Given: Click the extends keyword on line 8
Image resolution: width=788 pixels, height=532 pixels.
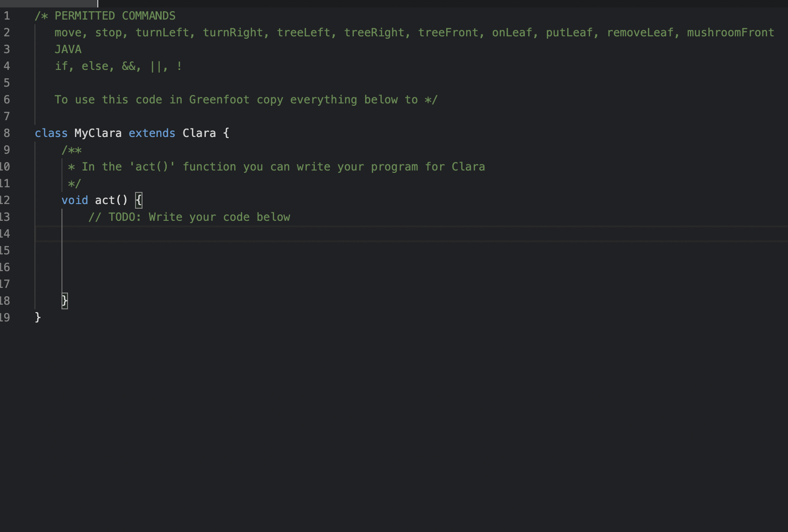Looking at the screenshot, I should pos(152,133).
